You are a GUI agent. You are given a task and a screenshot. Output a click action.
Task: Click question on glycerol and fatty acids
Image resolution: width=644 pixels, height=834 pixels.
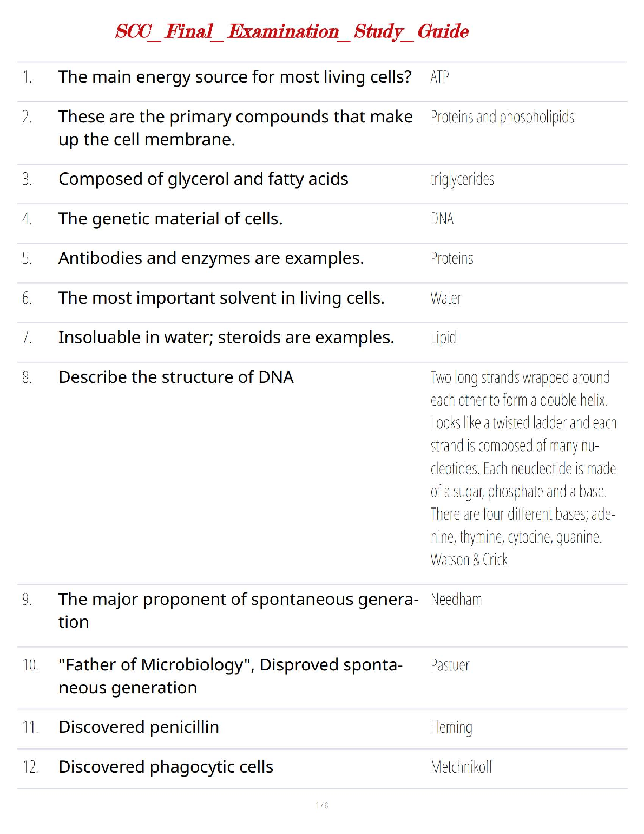coord(203,179)
